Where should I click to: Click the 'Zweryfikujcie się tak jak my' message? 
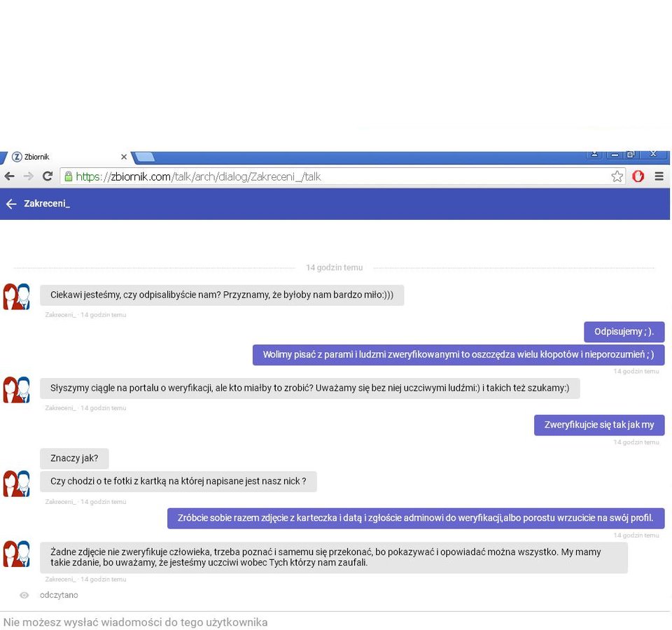(x=598, y=425)
